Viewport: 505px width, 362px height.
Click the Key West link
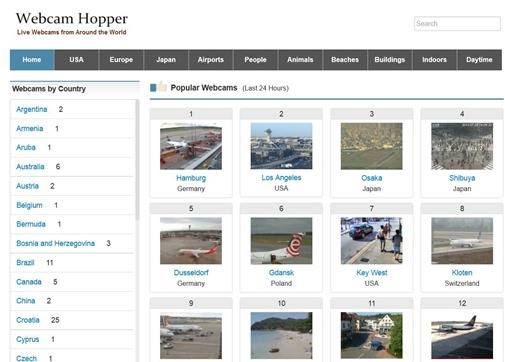372,273
